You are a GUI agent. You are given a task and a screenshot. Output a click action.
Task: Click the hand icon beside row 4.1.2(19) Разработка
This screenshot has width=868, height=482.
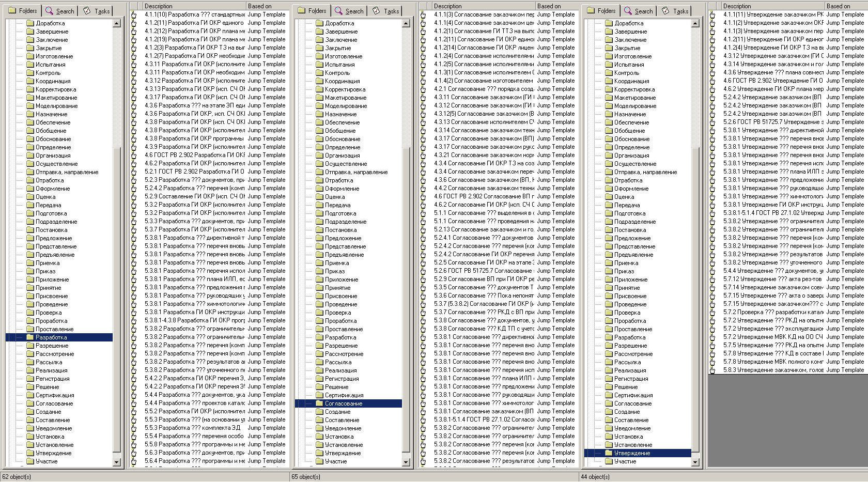pyautogui.click(x=134, y=39)
